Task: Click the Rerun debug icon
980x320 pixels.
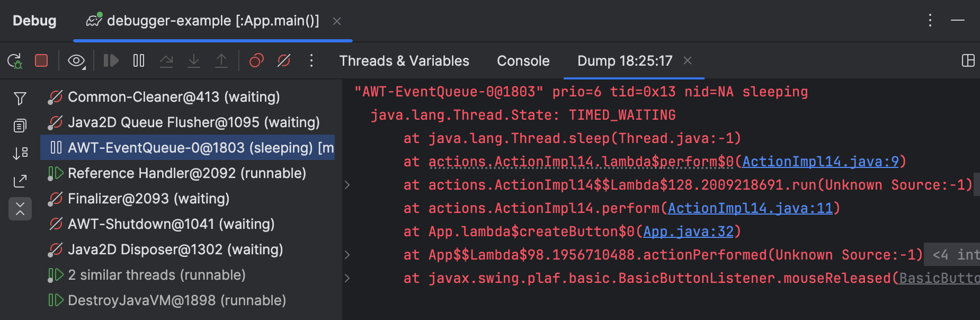Action: click(x=15, y=61)
